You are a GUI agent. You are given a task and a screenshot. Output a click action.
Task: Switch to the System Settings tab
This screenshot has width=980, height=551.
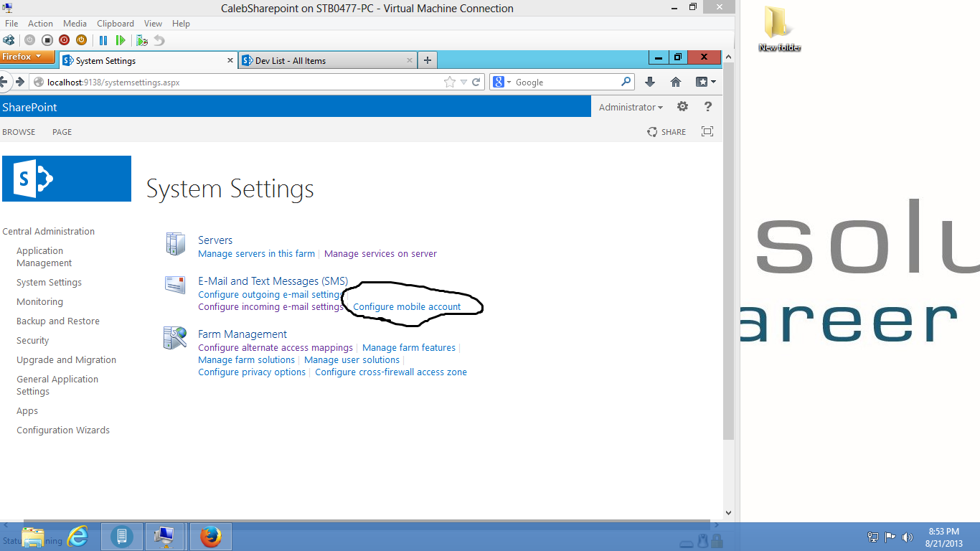147,60
